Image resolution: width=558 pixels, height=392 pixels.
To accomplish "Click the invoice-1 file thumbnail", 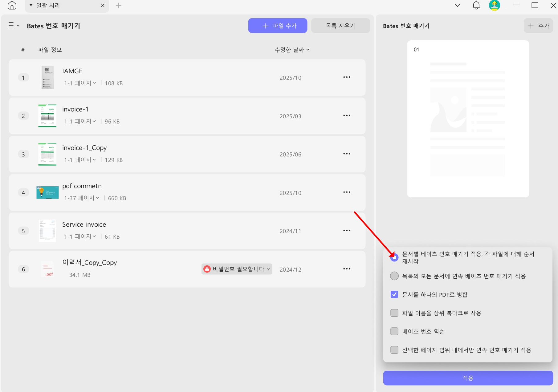I will pyautogui.click(x=47, y=116).
